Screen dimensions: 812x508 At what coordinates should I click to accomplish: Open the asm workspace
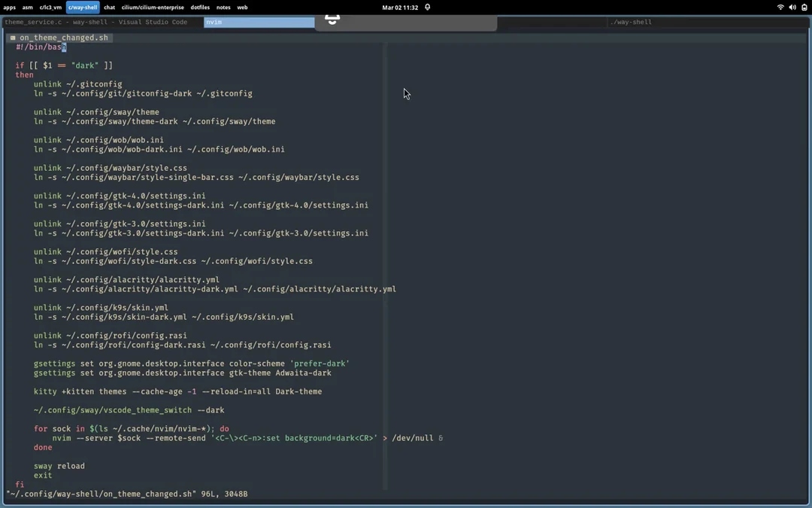pyautogui.click(x=28, y=8)
